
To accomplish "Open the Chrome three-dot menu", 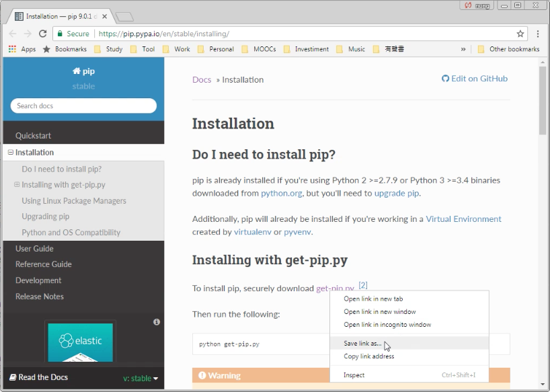I will pos(538,34).
